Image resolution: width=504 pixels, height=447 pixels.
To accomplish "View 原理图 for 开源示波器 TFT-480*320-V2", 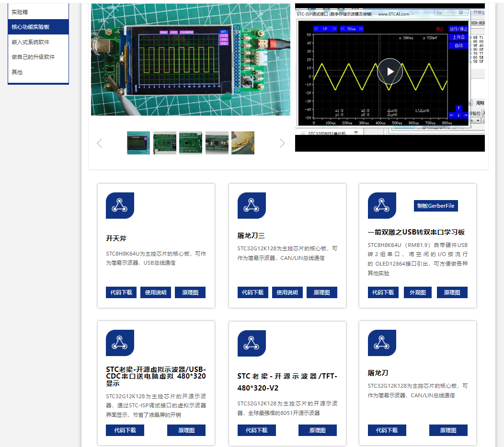I will coord(318,430).
